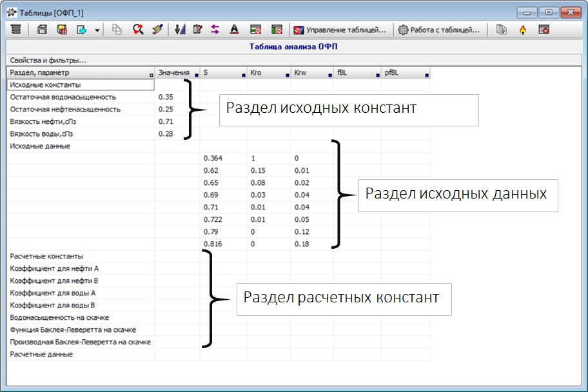Select Коэффициент для воды A row

(x=52, y=293)
